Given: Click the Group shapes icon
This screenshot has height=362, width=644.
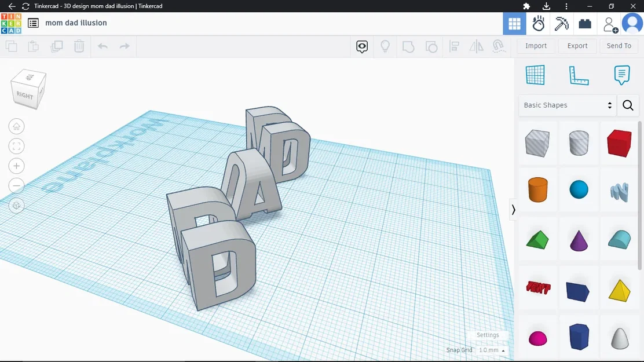Looking at the screenshot, I should click(408, 46).
